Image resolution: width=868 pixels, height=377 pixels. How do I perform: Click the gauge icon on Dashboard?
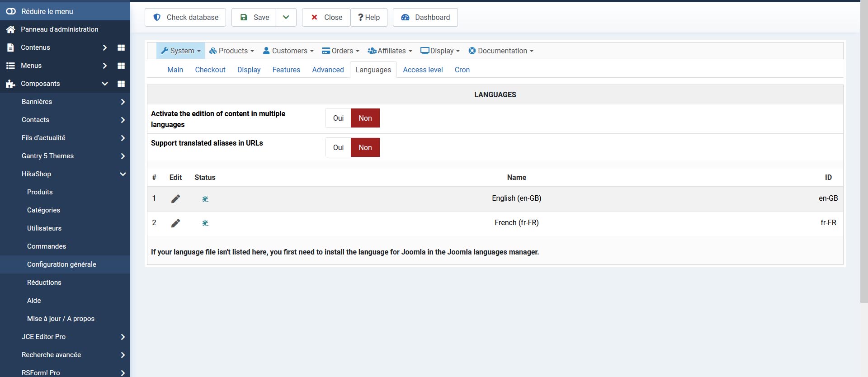(x=405, y=17)
